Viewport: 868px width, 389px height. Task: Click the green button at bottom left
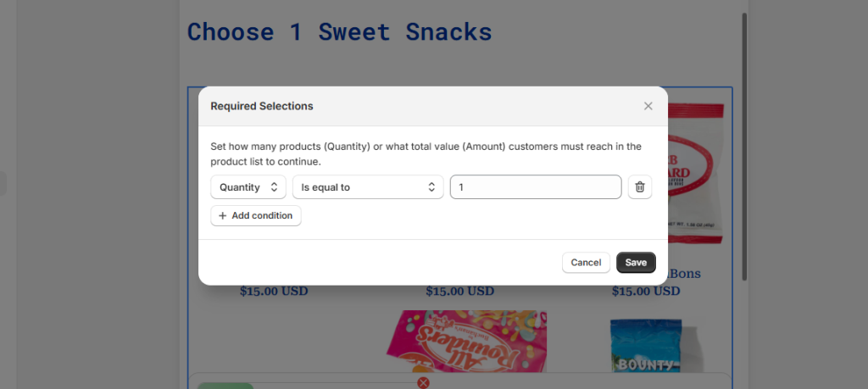pos(225,386)
